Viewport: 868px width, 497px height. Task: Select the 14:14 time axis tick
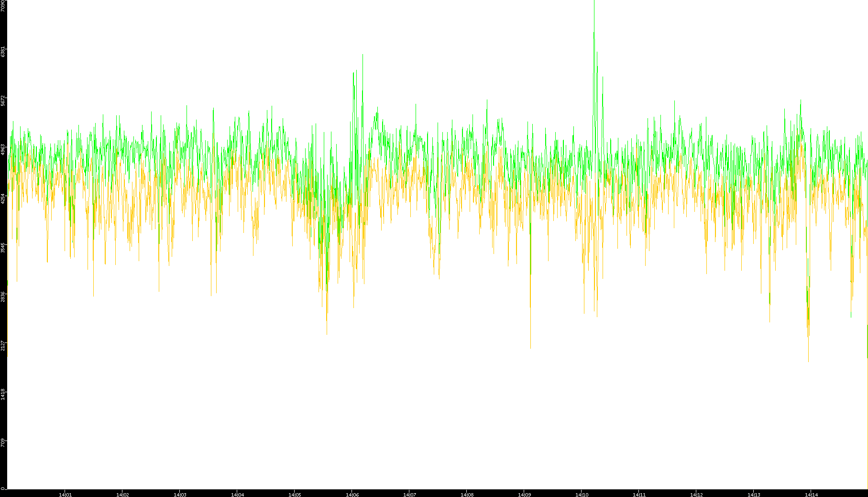click(811, 494)
